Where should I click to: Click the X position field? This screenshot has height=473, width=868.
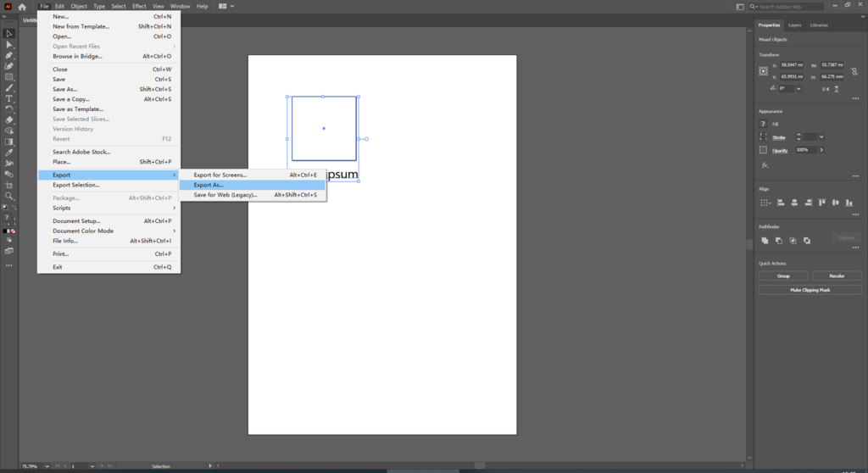click(792, 65)
